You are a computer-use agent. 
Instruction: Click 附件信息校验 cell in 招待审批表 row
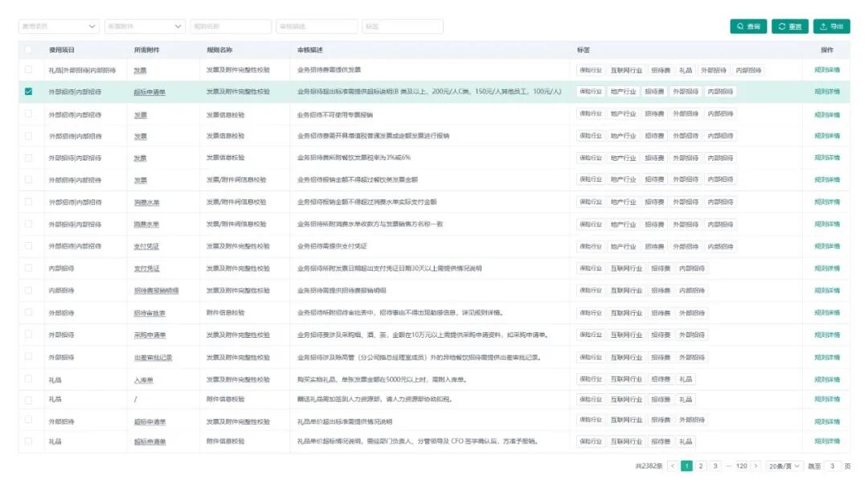point(225,312)
